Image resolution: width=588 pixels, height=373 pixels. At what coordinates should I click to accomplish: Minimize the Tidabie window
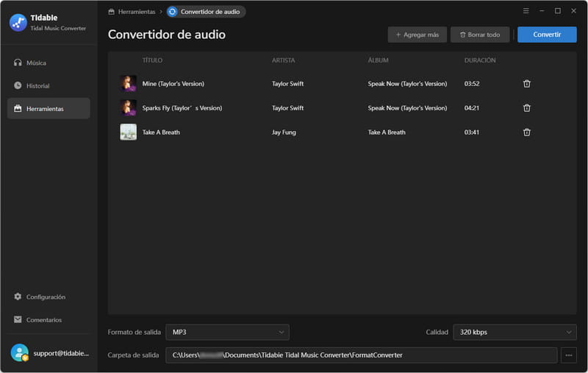(542, 11)
